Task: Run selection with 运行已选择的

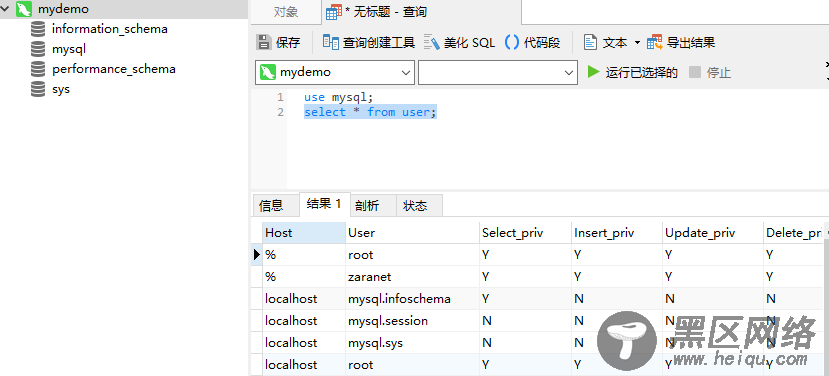Action: coord(633,72)
